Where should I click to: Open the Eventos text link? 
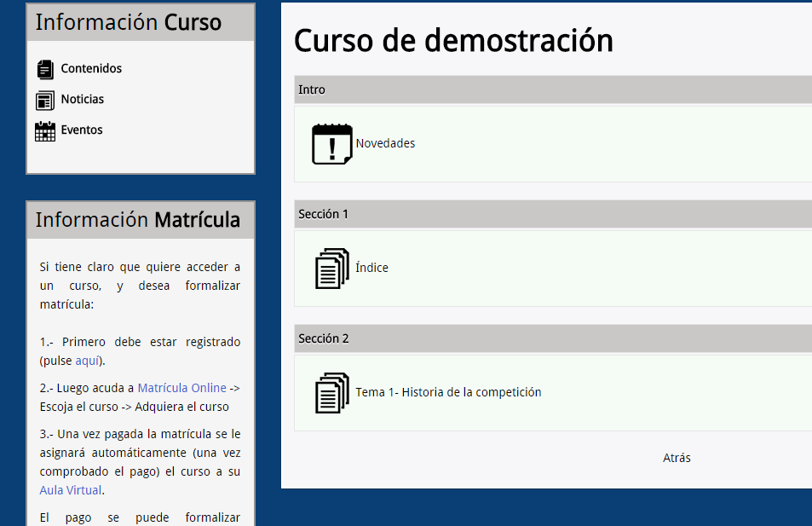tap(81, 130)
